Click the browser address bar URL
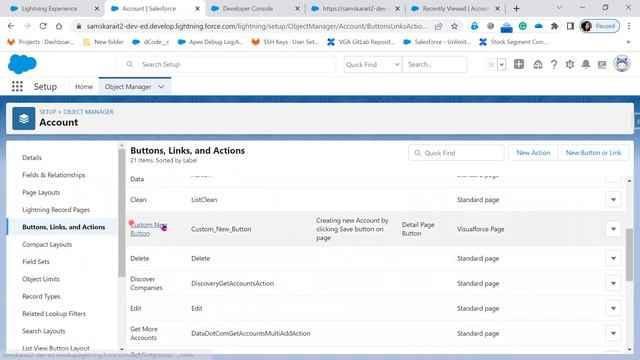The width and height of the screenshot is (640, 360). pos(256,26)
